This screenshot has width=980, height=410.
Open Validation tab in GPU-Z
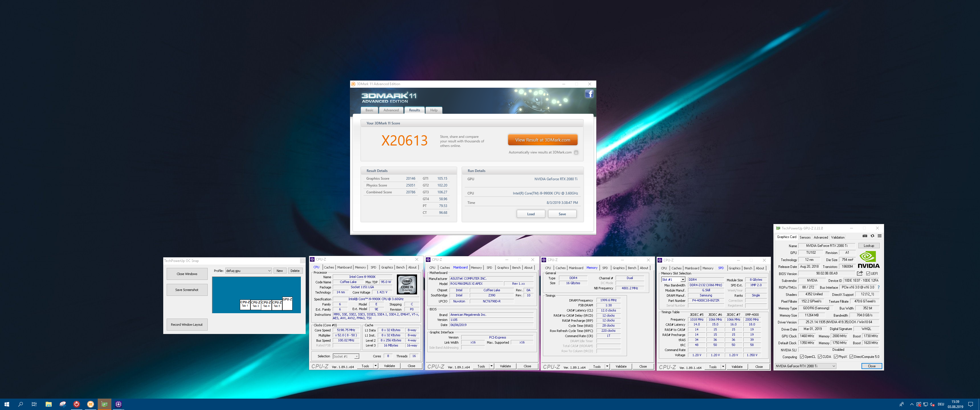tap(838, 237)
